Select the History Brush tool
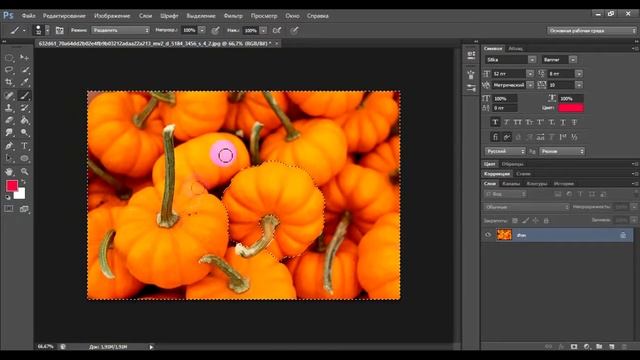640x360 pixels. tap(24, 108)
